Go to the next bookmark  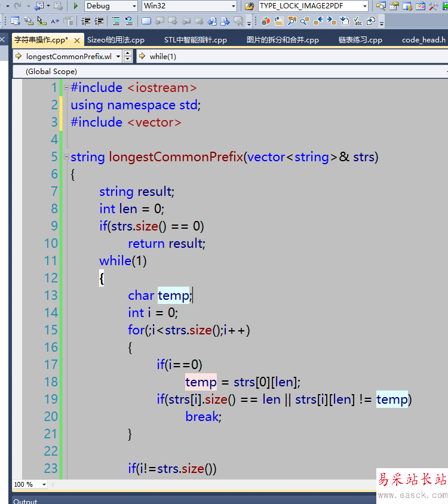173,21
